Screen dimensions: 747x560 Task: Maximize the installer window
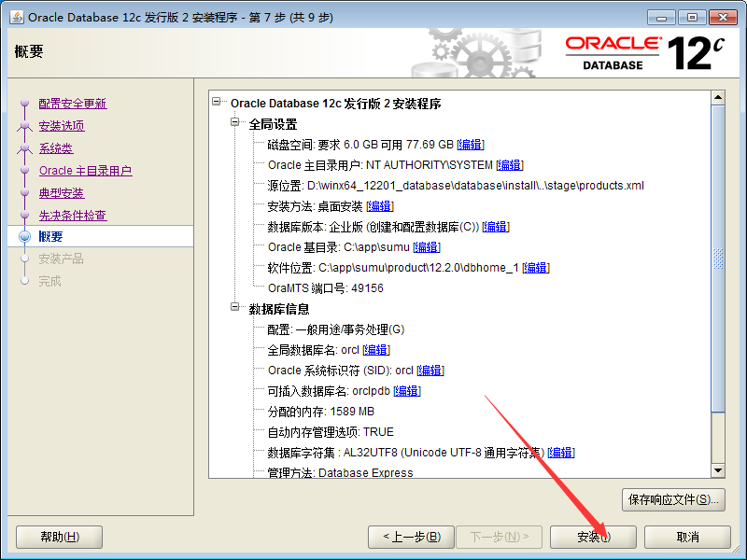click(692, 18)
